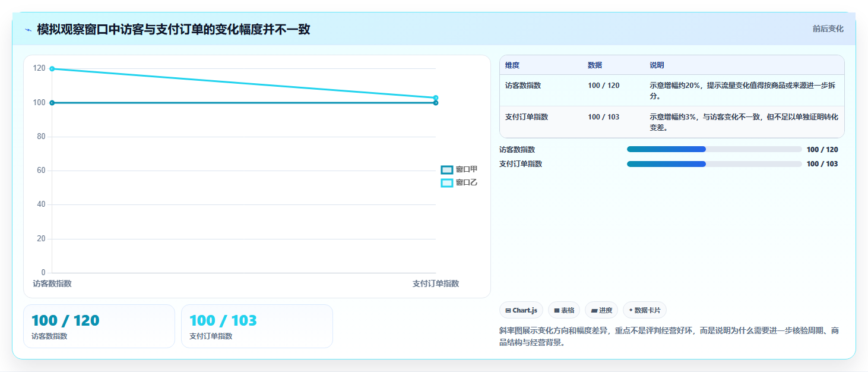The height and width of the screenshot is (372, 868).
Task: Click the 前后变化 label in header
Action: tap(828, 29)
